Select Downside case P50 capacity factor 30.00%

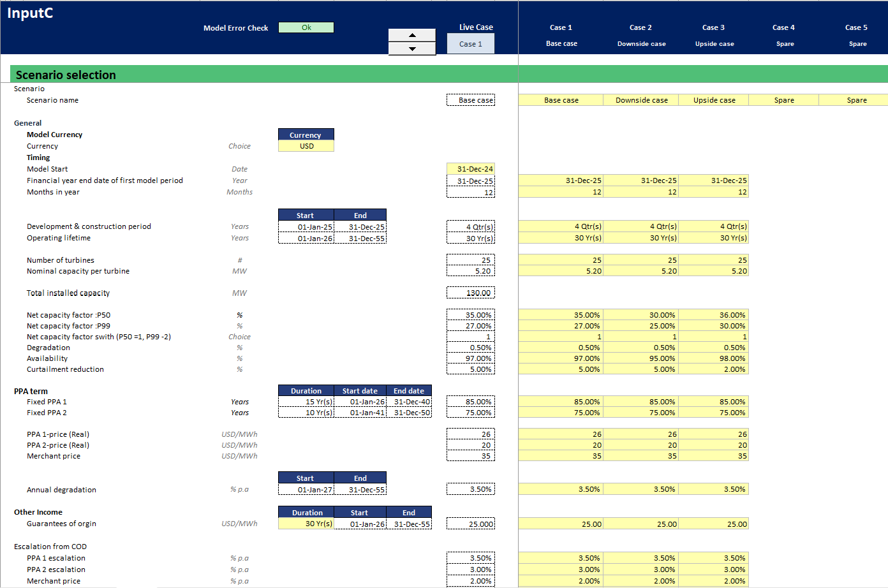641,315
